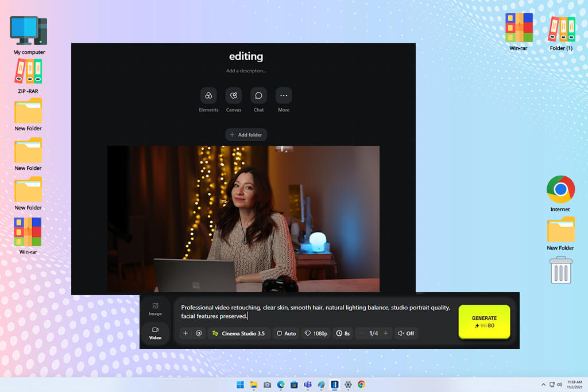Open the ZIP -RAR desktop icon
Image resolution: width=588 pixels, height=392 pixels.
(x=28, y=76)
